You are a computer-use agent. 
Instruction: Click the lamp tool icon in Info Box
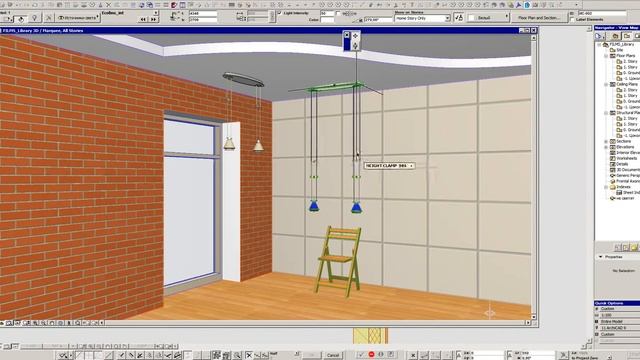click(35, 18)
